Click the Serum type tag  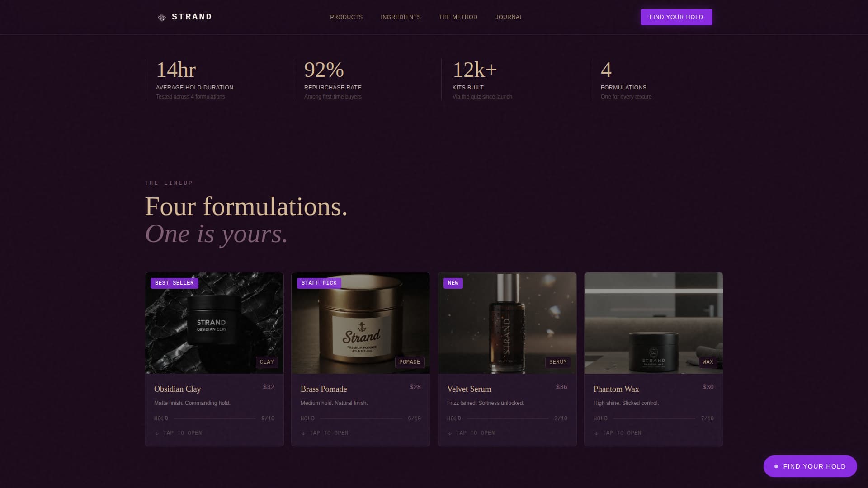(558, 362)
